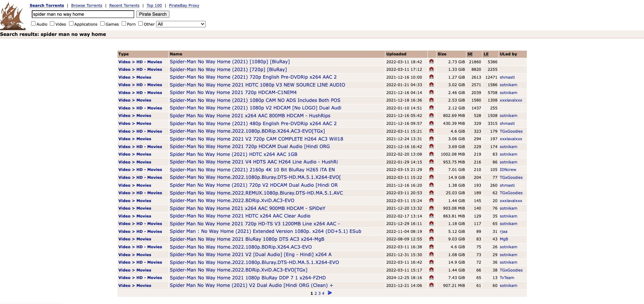The height and width of the screenshot is (304, 644).
Task: Tick the Video category checkbox
Action: pos(52,24)
